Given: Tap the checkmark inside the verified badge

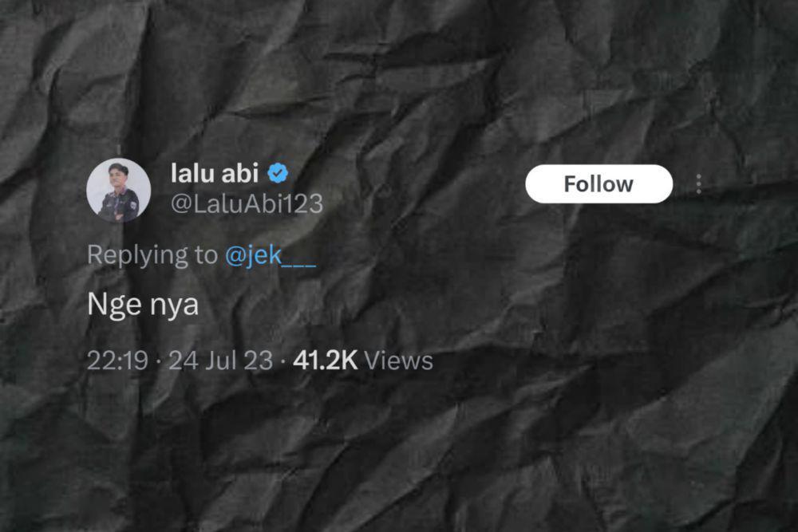Looking at the screenshot, I should (x=278, y=174).
